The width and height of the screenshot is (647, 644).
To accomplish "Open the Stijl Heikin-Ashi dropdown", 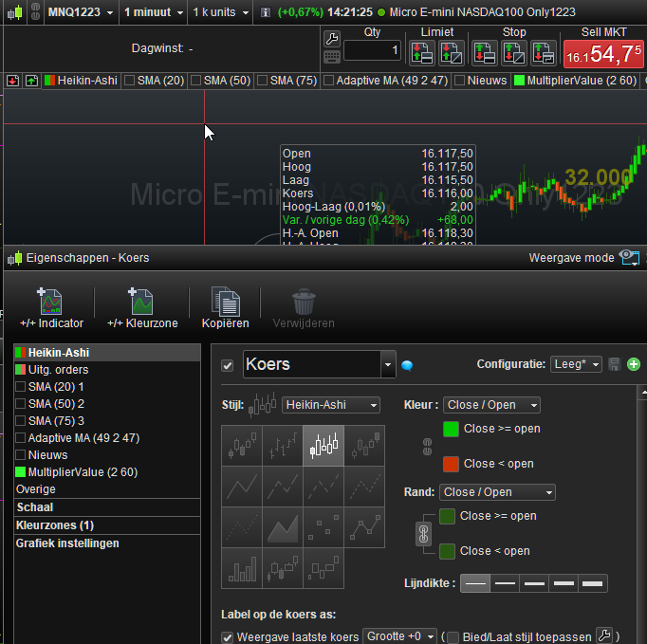I will [331, 405].
